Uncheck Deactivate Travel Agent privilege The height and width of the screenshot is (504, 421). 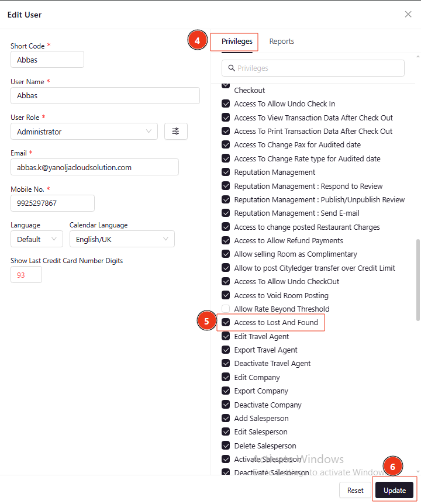[x=226, y=363]
